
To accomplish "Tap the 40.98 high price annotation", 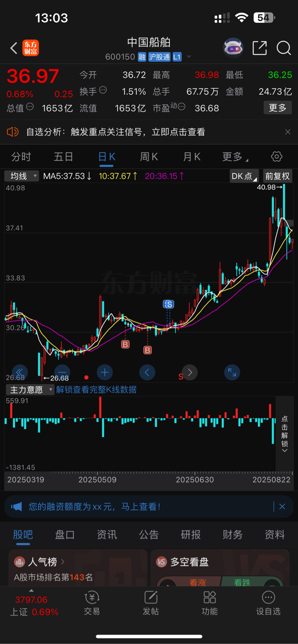I will point(269,187).
